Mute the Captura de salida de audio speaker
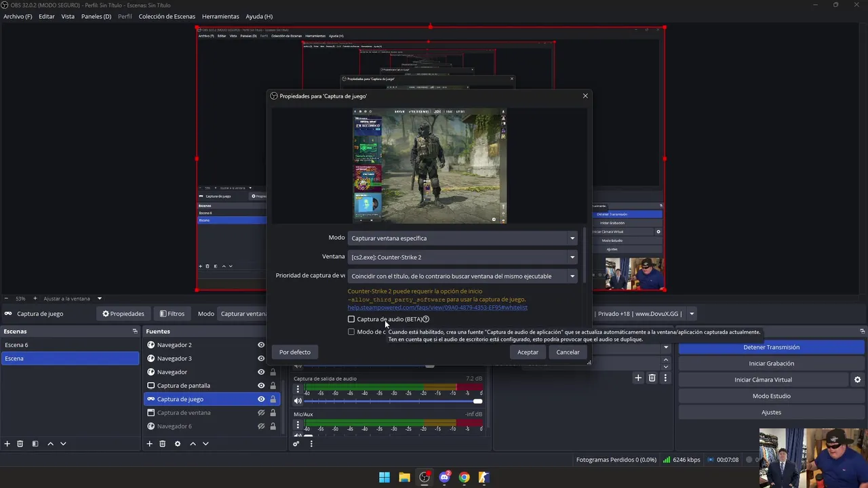868x488 pixels. click(x=298, y=402)
